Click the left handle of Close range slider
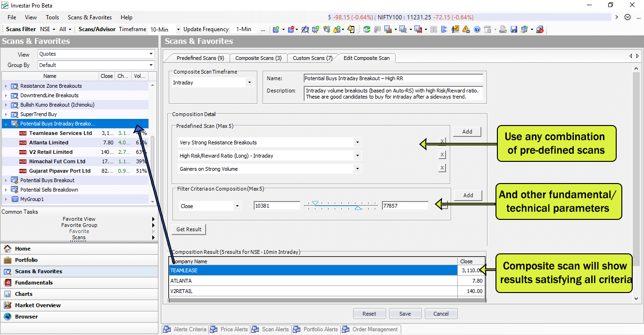 [x=315, y=203]
